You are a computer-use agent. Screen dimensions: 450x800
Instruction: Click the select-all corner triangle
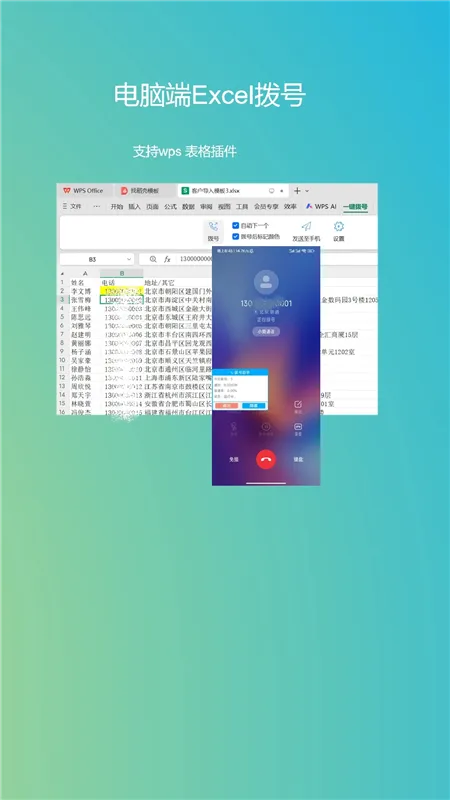click(63, 274)
